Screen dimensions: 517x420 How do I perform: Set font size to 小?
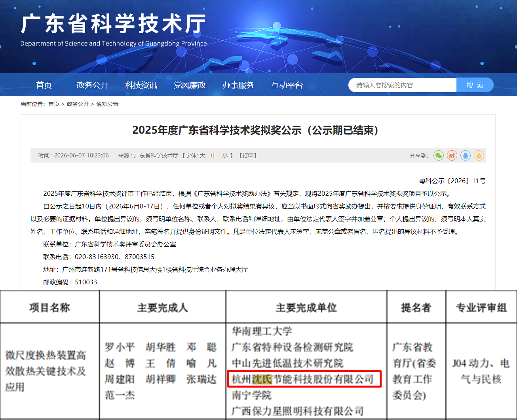(225, 155)
